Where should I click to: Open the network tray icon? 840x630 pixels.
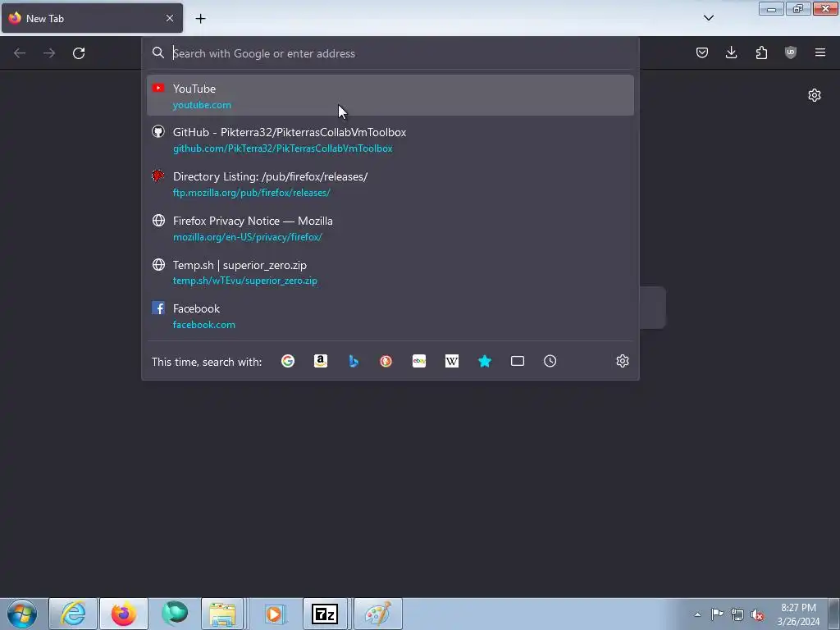737,614
